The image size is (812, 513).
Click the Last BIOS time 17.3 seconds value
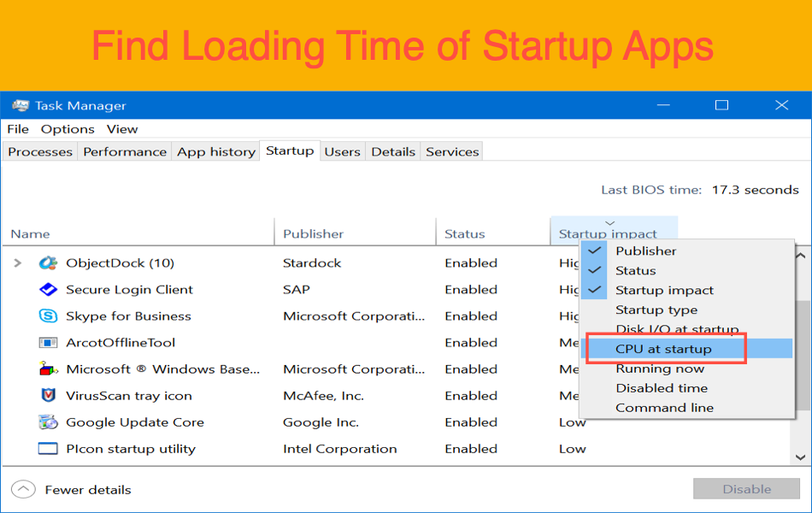pyautogui.click(x=755, y=190)
